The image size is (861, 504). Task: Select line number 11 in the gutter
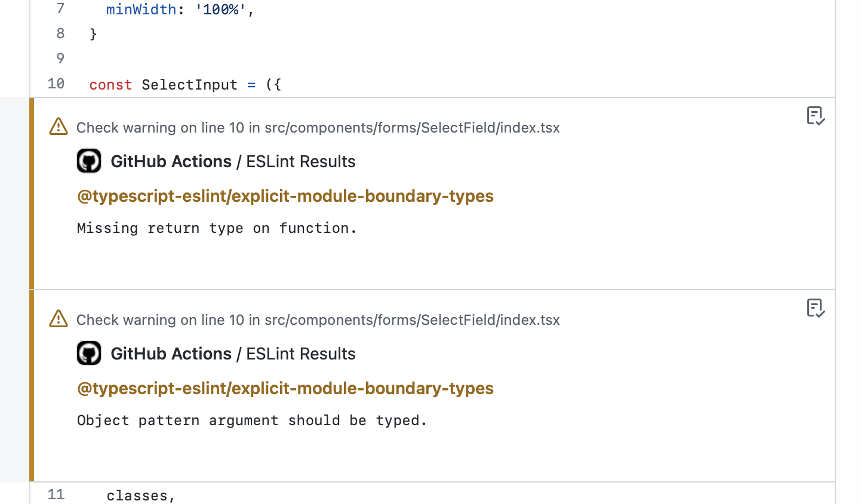coord(56,494)
